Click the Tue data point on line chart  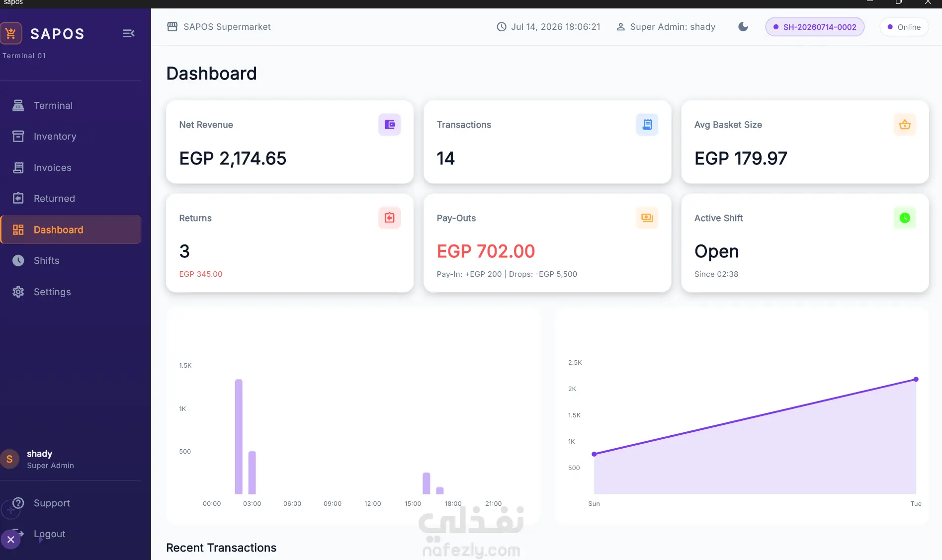(x=916, y=379)
